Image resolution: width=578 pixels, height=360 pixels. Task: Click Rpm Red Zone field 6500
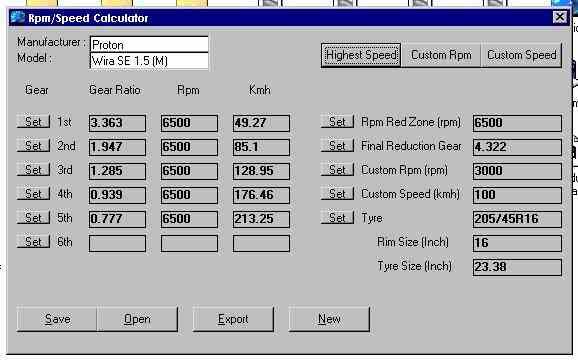[x=517, y=123]
